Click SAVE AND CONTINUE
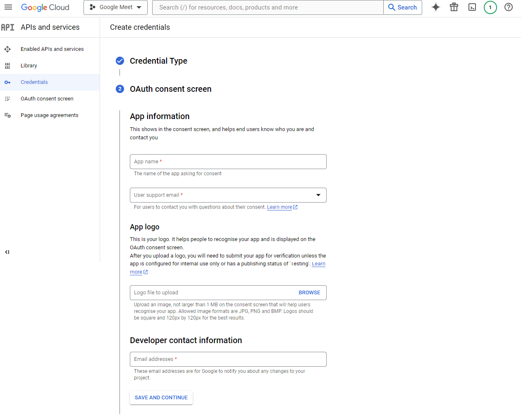Screen dimensions: 521x420 tap(161, 397)
